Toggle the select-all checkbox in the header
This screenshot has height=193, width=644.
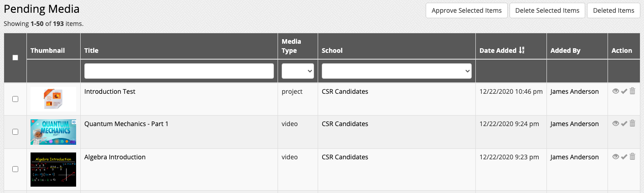point(15,58)
